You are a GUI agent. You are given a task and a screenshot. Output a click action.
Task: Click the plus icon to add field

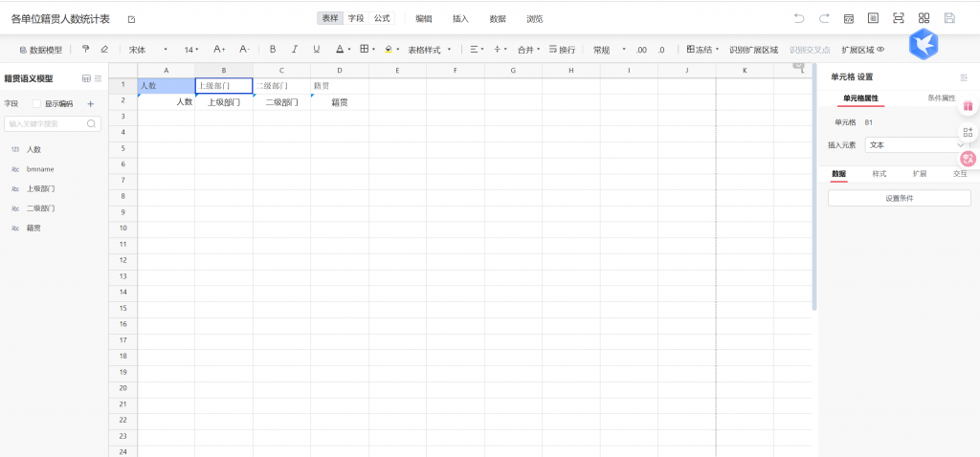click(91, 103)
